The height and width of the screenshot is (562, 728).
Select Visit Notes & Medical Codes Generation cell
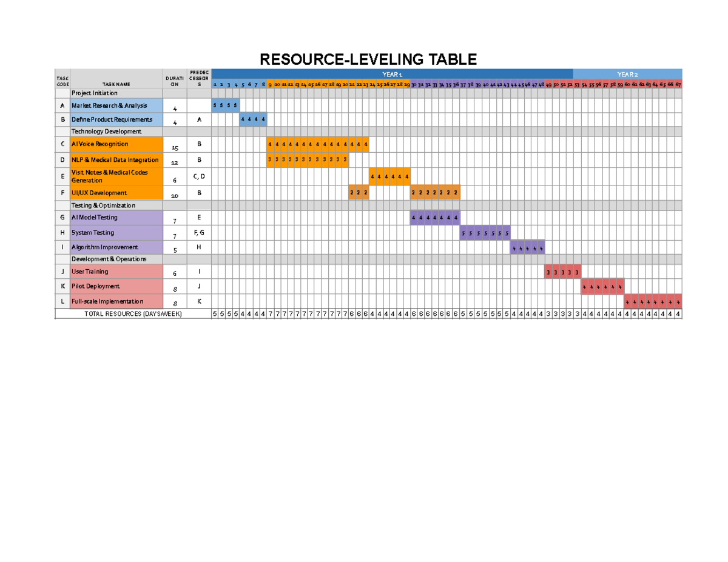[116, 176]
